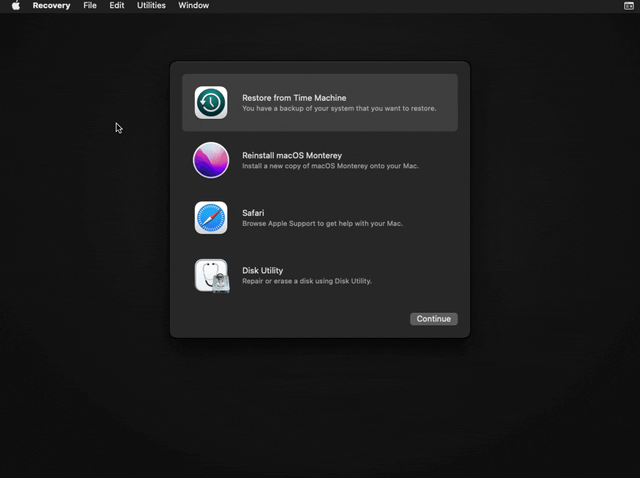Open the Apple logo menu
This screenshot has height=478, width=640.
point(15,6)
